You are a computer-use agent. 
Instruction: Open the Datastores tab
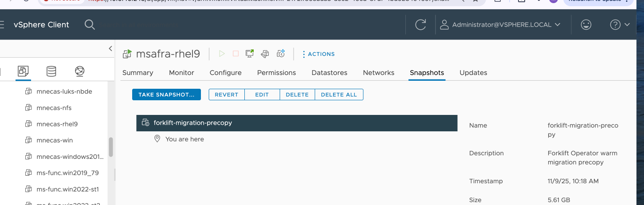(329, 73)
